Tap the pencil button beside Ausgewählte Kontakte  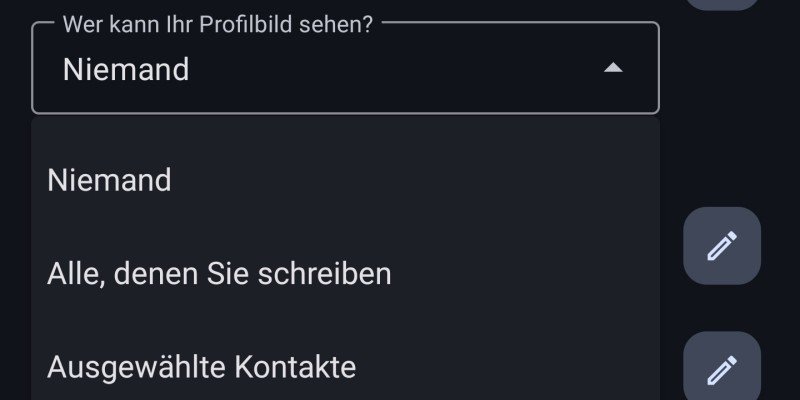pos(721,369)
